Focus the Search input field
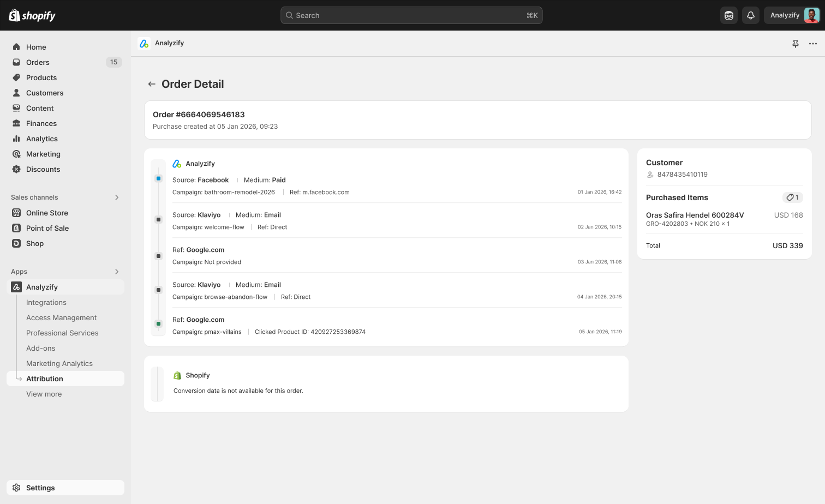825x504 pixels. click(411, 15)
